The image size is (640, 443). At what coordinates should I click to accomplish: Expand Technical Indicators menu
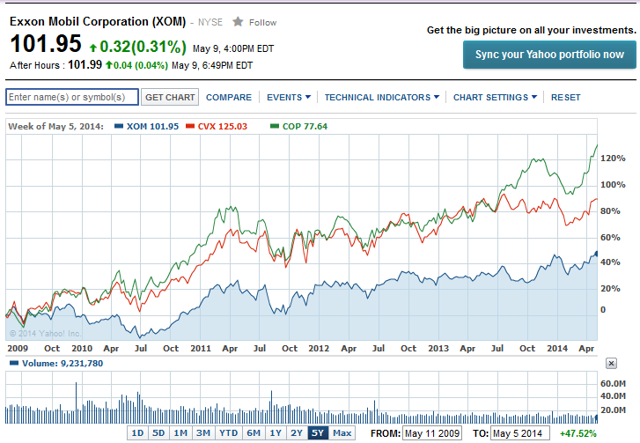click(x=382, y=97)
